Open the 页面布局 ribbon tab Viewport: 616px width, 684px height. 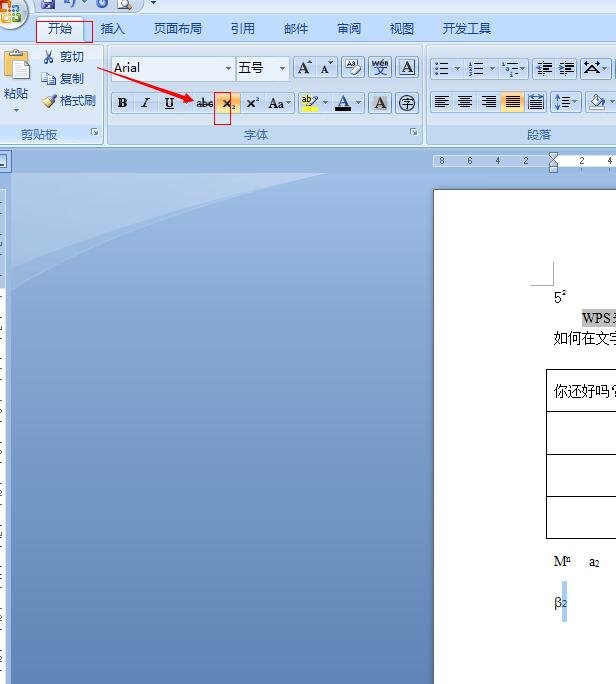[x=177, y=29]
